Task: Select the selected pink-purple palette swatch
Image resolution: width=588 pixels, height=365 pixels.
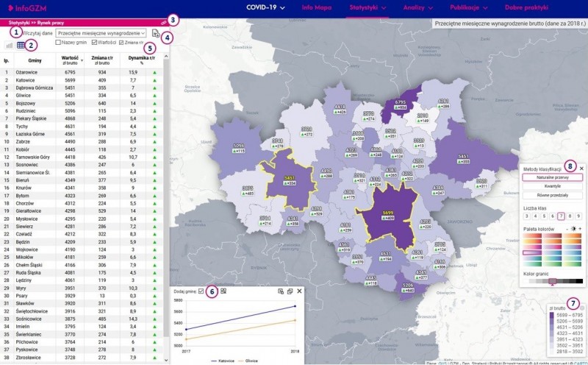Action: pyautogui.click(x=532, y=252)
